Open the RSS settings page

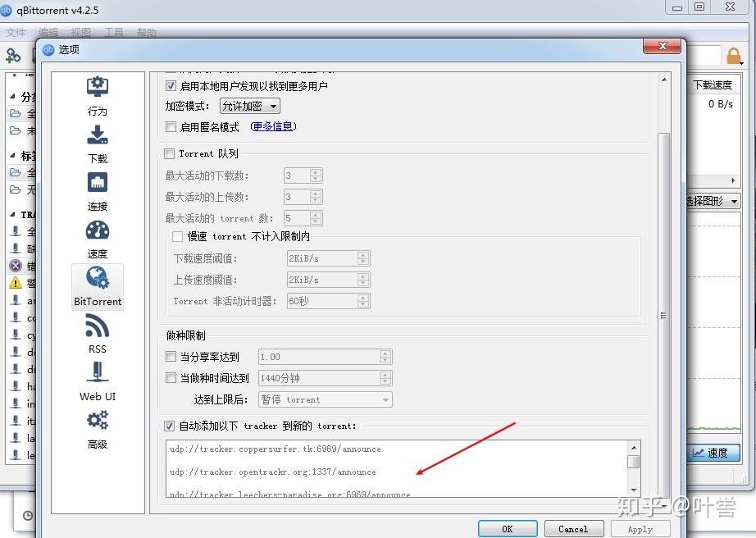pos(98,335)
